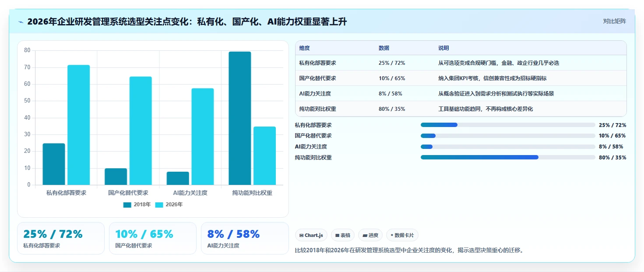Click the 2018年 bar for 国产化替代要求
The image size is (644, 272).
(116, 177)
